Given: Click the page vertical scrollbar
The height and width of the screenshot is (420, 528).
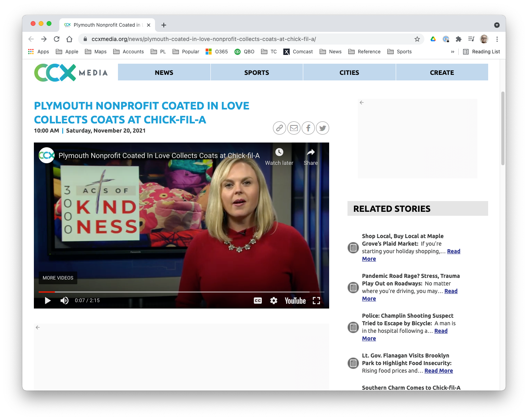Looking at the screenshot, I should coord(503,128).
